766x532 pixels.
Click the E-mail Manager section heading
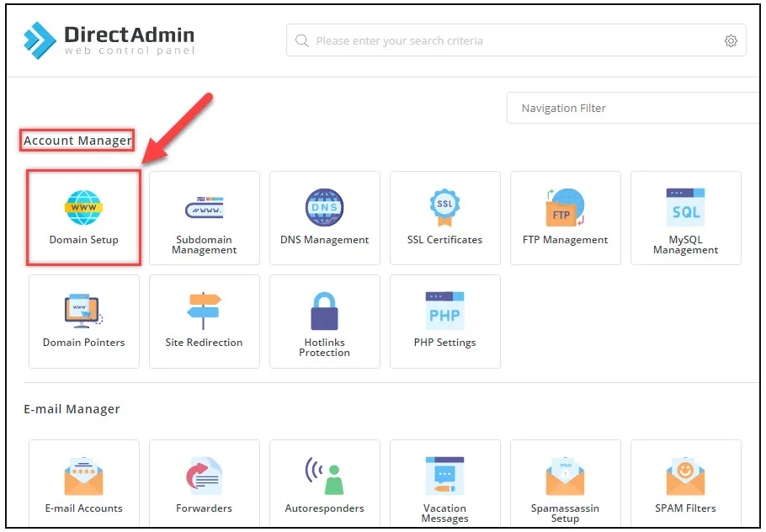click(72, 409)
